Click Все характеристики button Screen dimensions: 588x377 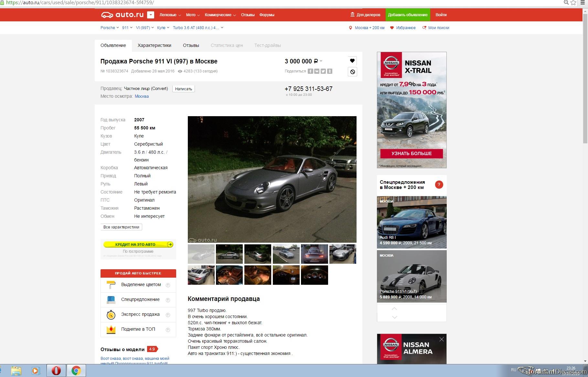click(x=121, y=227)
